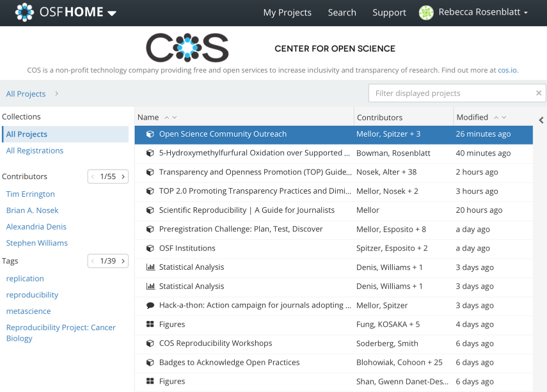The image size is (547, 392).
Task: Click '40 minutes ago' modified cell
Action: tap(483, 153)
